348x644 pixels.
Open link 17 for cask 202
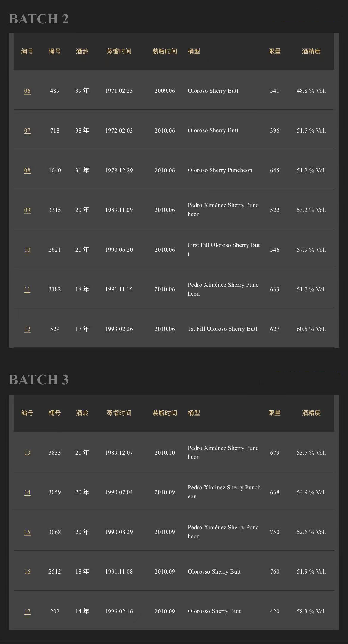coord(27,612)
